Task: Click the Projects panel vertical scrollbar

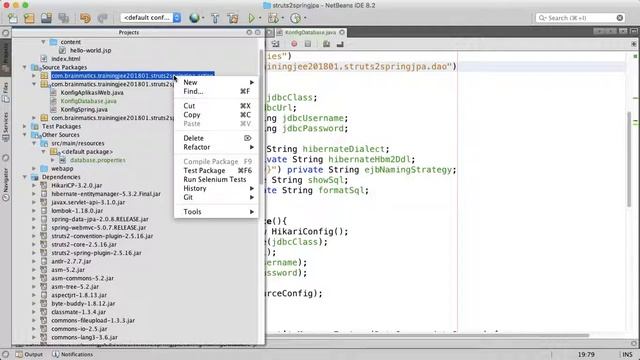Action: click(261, 116)
